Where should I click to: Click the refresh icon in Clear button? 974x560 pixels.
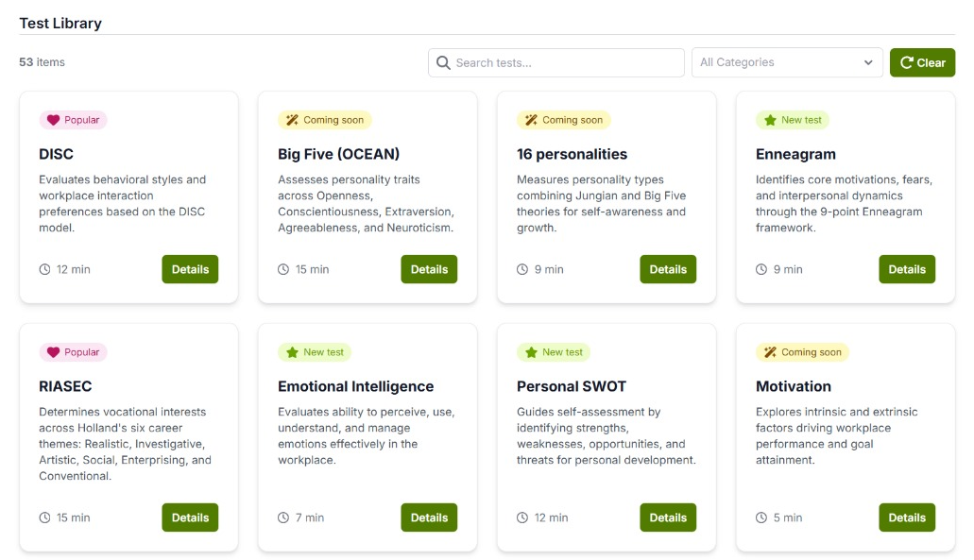click(x=906, y=63)
